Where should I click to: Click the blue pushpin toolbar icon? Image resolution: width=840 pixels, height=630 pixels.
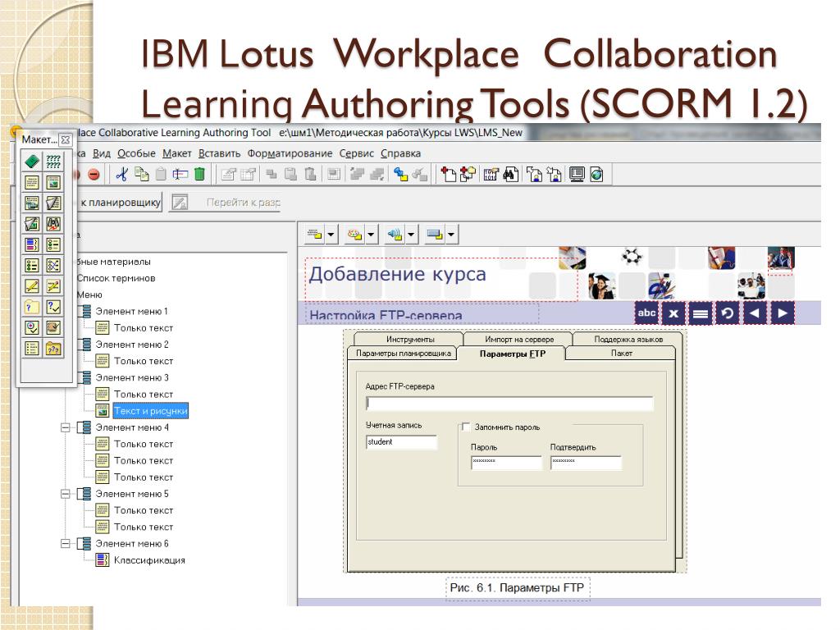[400, 174]
